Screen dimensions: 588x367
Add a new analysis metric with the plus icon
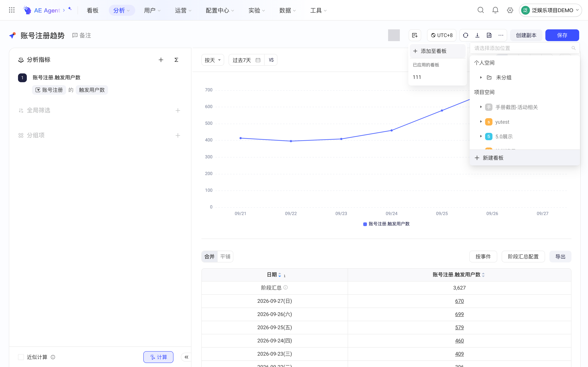161,60
